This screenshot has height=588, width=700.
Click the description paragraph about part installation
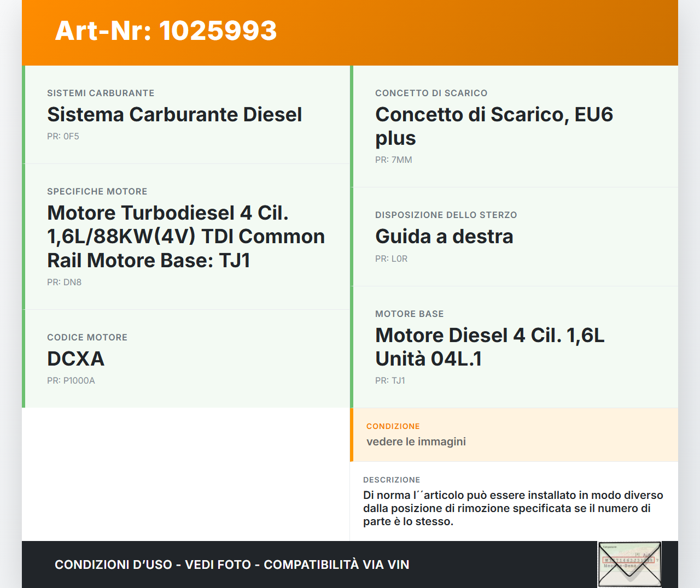pos(512,508)
